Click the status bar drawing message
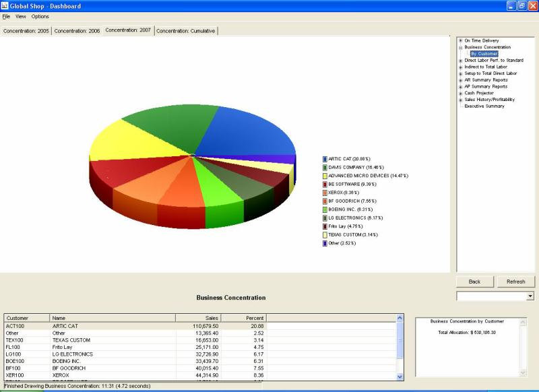The width and height of the screenshot is (539, 392). (x=77, y=386)
